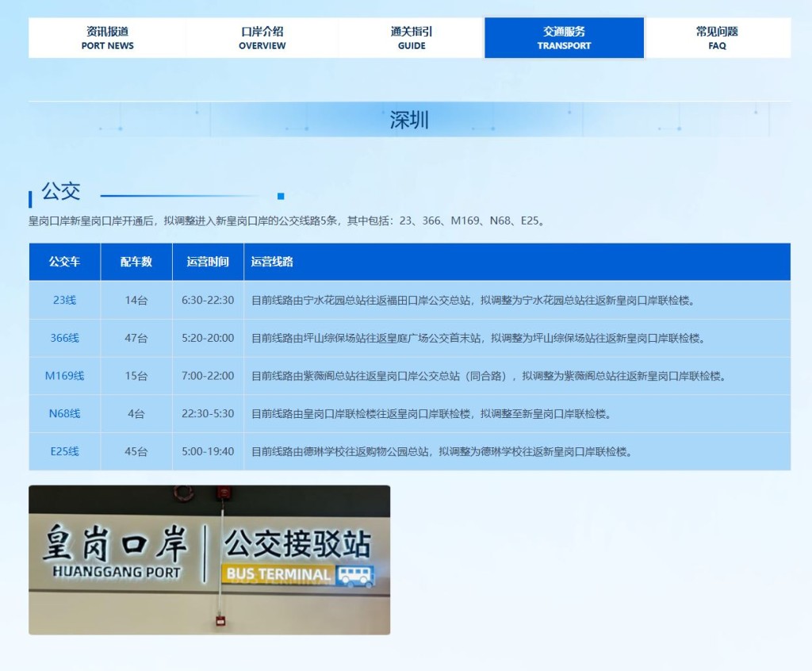Click the 公交车 column header
812x671 pixels.
click(65, 262)
